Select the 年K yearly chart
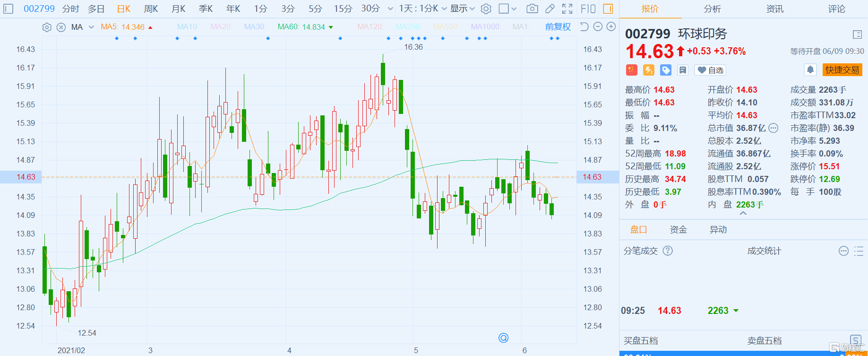 [233, 9]
